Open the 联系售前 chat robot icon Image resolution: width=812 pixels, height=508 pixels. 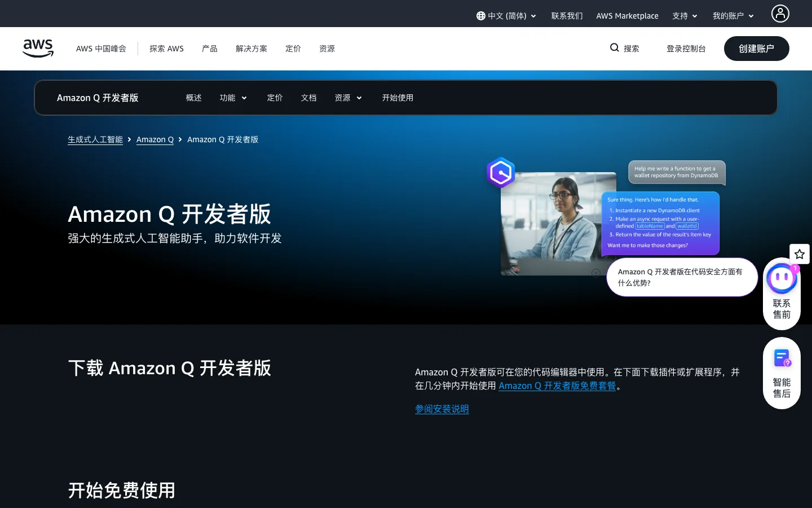(782, 277)
